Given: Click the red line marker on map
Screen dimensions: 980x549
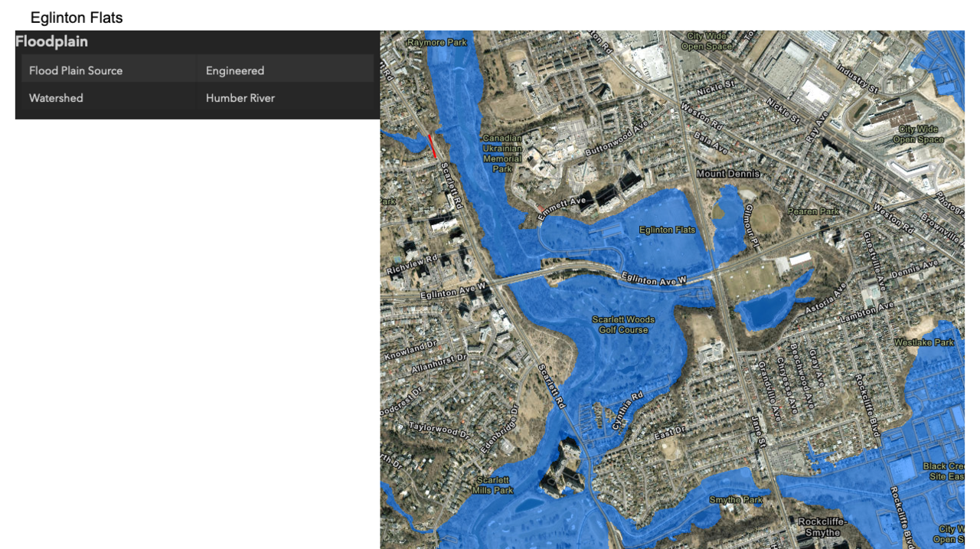Looking at the screenshot, I should [x=433, y=146].
